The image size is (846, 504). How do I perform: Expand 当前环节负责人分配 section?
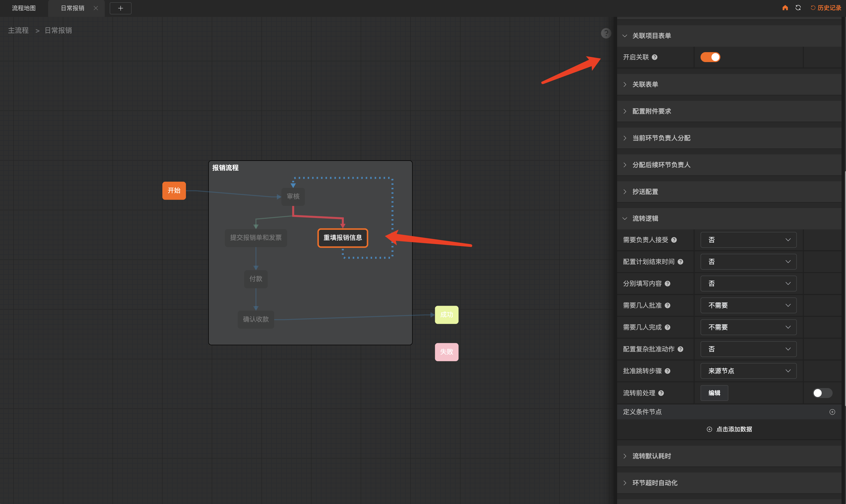[x=730, y=138]
